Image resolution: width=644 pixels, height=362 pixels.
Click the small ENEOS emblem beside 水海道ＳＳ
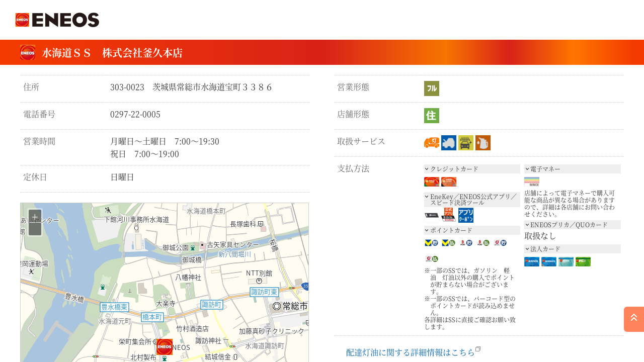[28, 52]
